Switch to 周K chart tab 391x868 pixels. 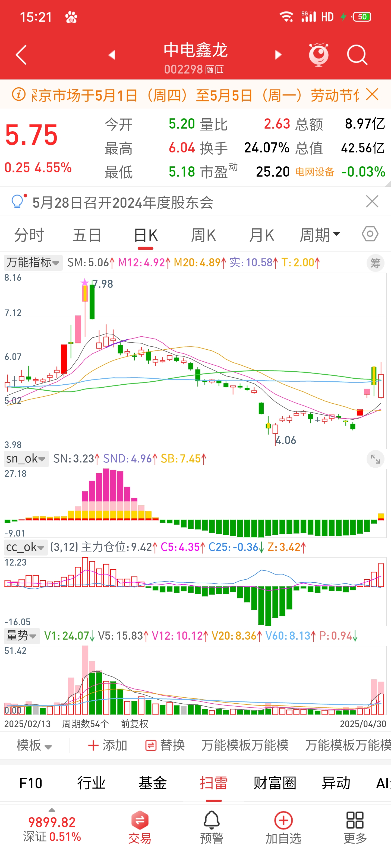(203, 235)
